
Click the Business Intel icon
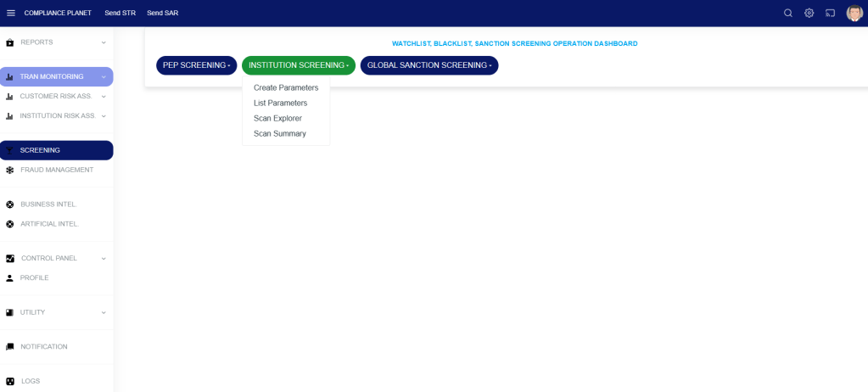[x=10, y=204]
